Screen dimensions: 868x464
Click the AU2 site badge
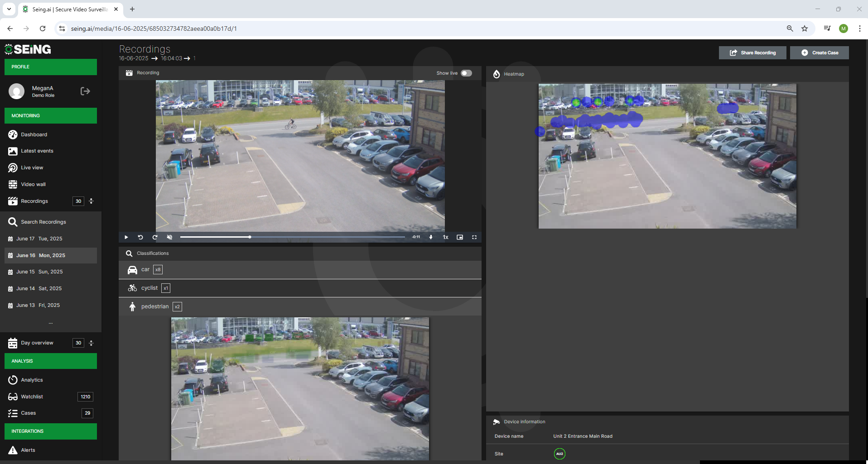coord(559,454)
